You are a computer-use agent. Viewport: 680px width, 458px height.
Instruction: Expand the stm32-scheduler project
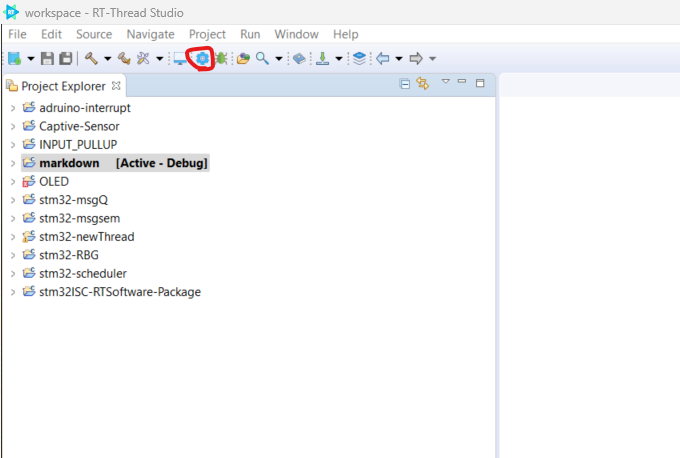[11, 273]
